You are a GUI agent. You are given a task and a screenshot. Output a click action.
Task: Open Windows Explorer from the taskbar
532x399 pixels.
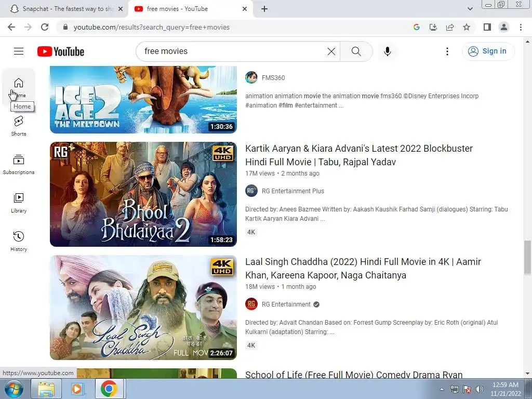point(46,389)
